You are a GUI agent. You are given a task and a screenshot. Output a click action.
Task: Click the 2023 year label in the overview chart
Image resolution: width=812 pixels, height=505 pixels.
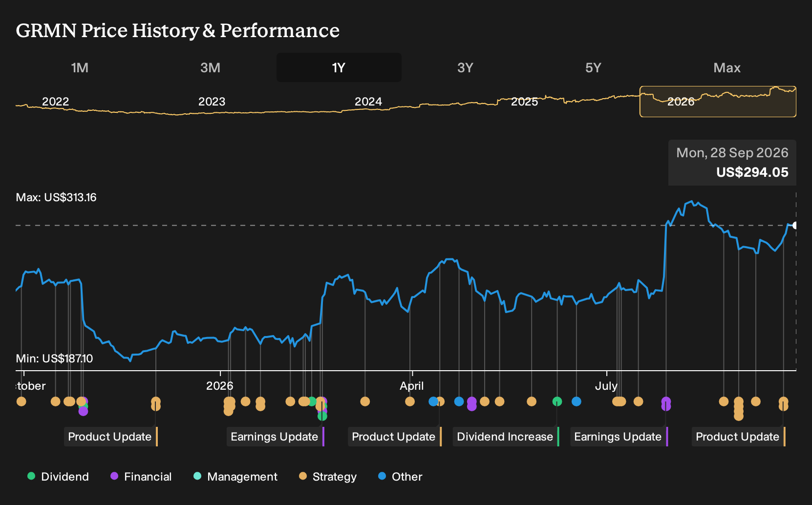click(x=212, y=102)
